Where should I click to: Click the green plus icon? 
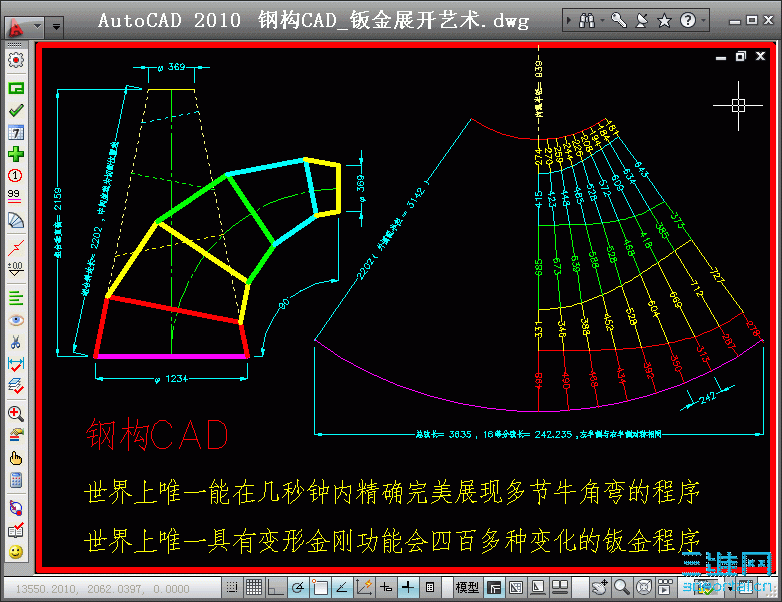16,154
